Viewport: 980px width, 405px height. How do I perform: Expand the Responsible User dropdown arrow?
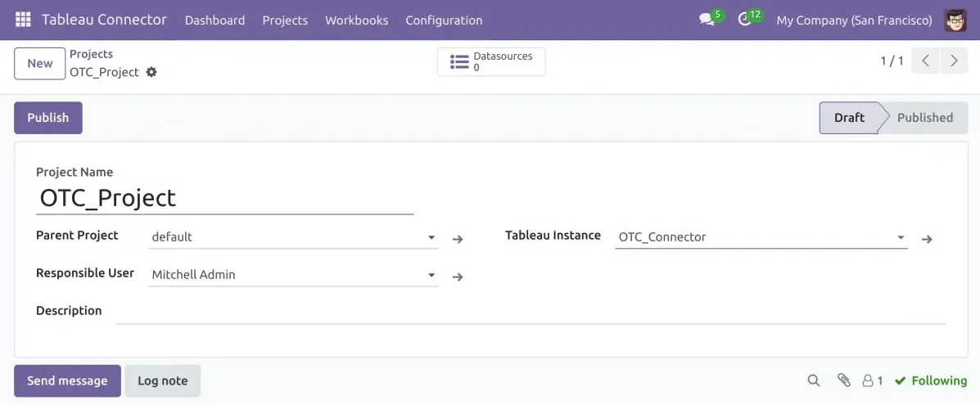[x=431, y=275]
